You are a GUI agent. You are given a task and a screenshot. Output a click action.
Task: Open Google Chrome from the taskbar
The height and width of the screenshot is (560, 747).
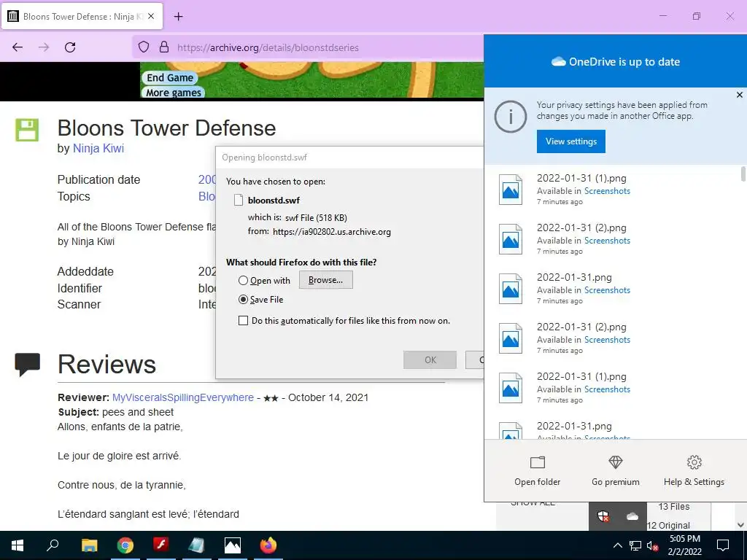tap(125, 545)
